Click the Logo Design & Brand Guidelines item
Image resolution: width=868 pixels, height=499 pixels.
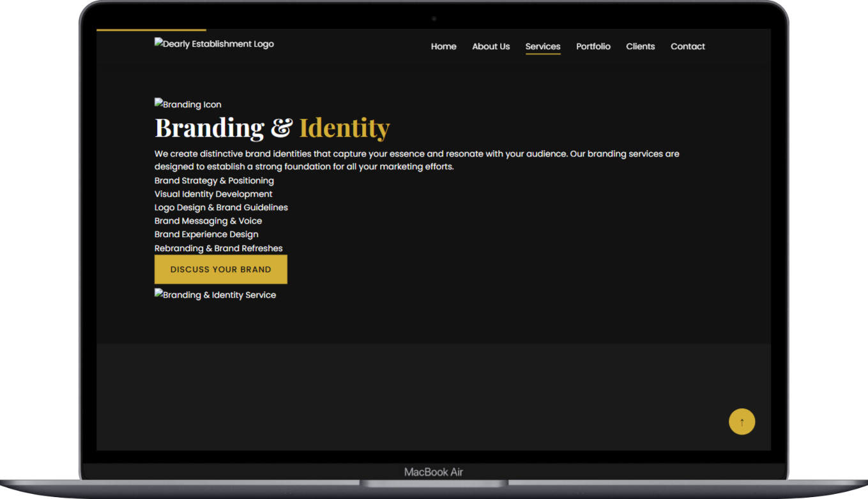[x=221, y=208]
